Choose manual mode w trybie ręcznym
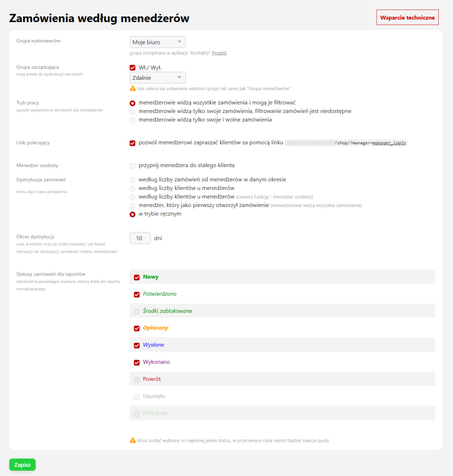The height and width of the screenshot is (476, 453). 132,214
